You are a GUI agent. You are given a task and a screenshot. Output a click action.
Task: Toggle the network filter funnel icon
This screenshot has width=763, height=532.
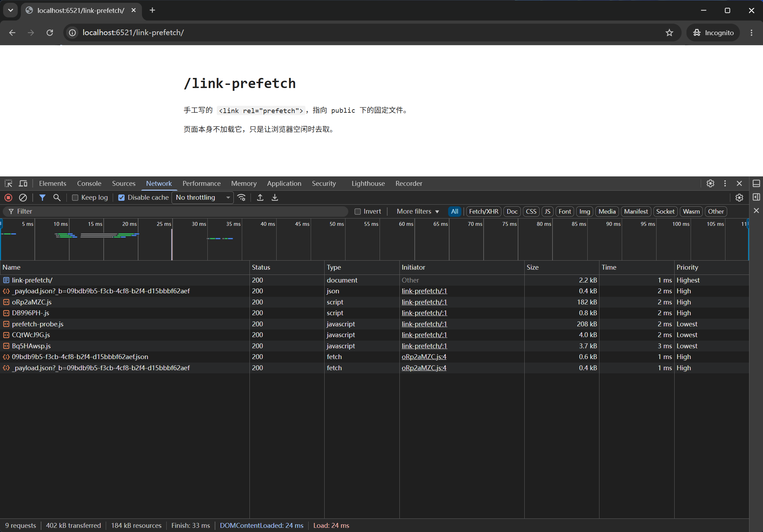42,198
